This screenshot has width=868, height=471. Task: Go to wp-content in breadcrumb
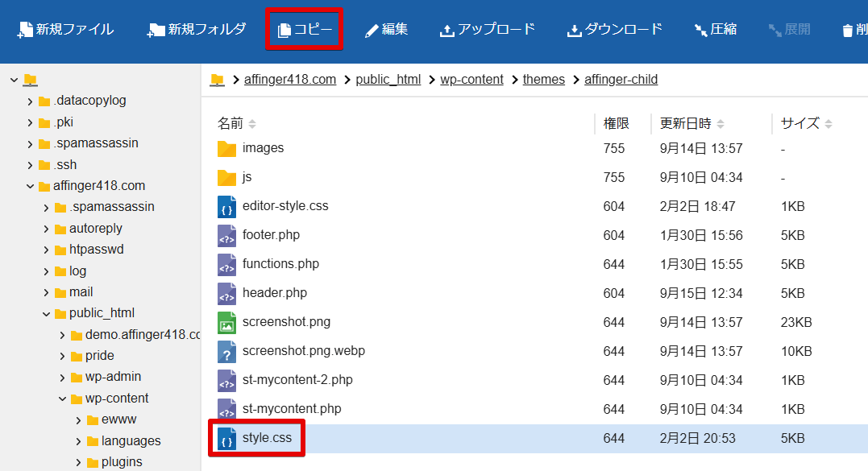[471, 80]
